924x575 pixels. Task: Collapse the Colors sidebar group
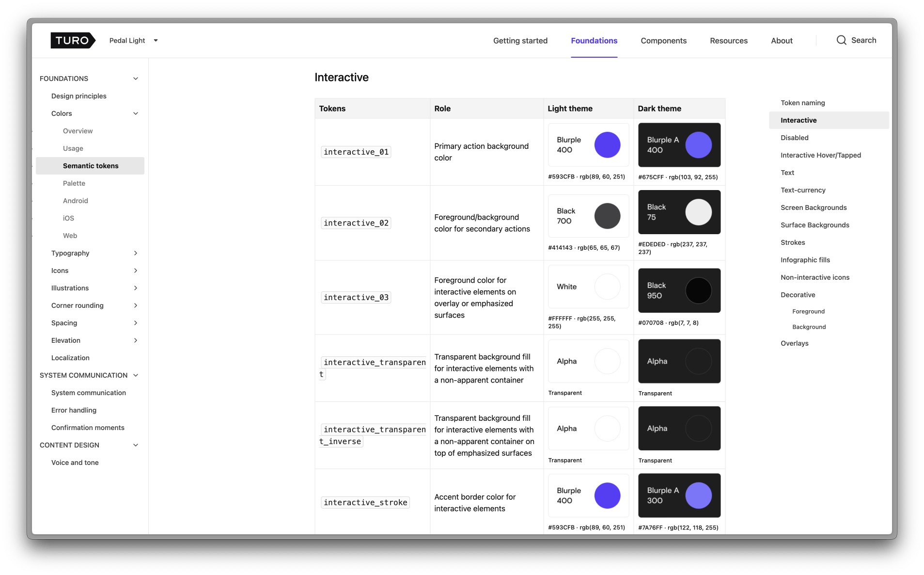(x=136, y=113)
